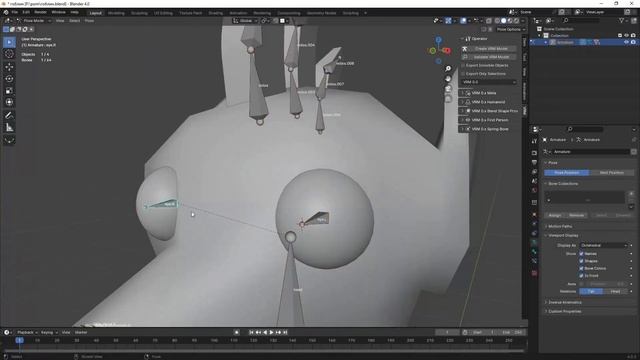Select the Cursor tool

pyautogui.click(x=9, y=54)
